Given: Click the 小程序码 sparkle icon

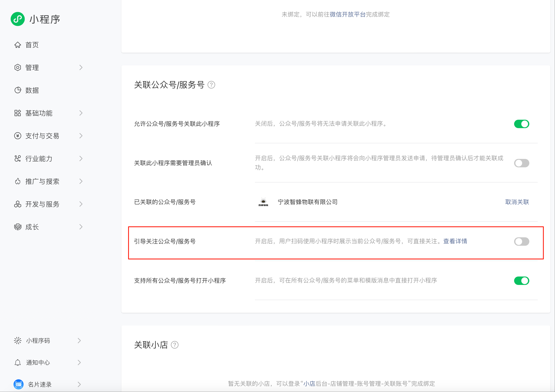Looking at the screenshot, I should [x=18, y=341].
